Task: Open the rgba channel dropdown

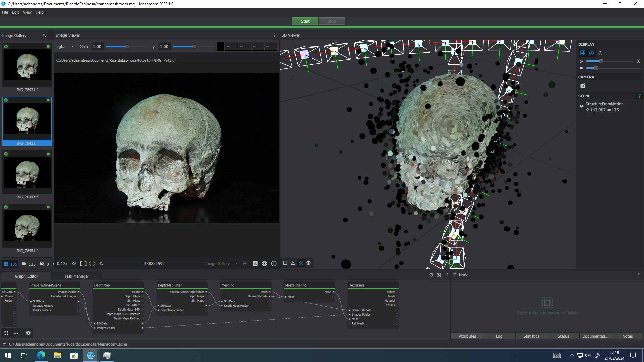Action: (65, 47)
